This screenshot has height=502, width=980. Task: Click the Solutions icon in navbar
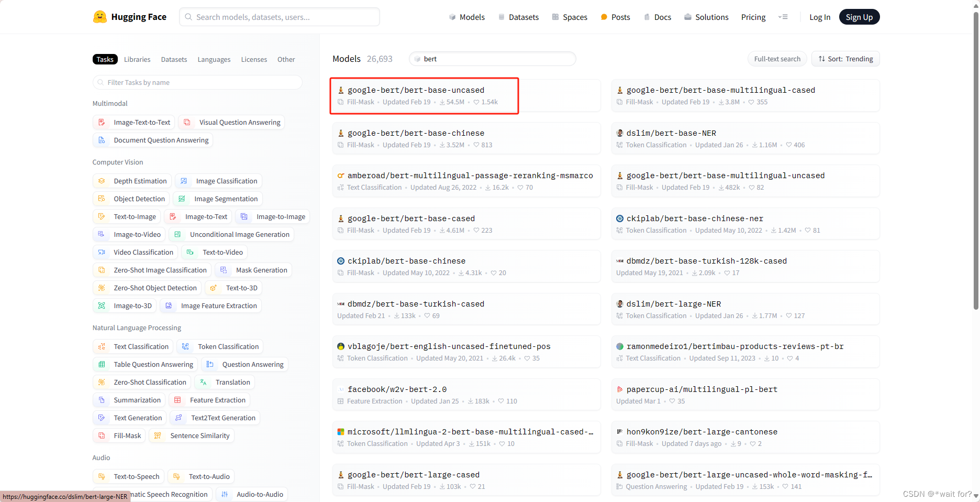688,17
